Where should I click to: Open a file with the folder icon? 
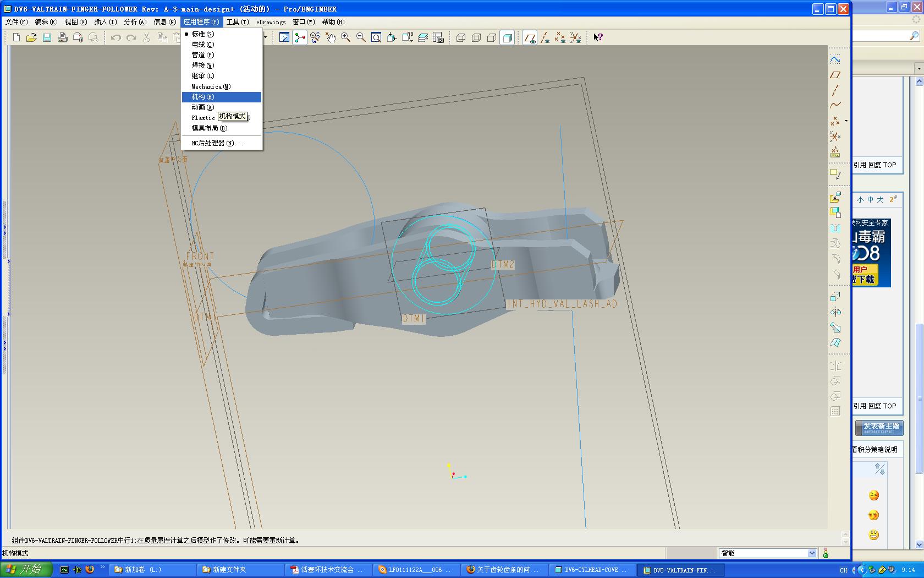tap(31, 37)
